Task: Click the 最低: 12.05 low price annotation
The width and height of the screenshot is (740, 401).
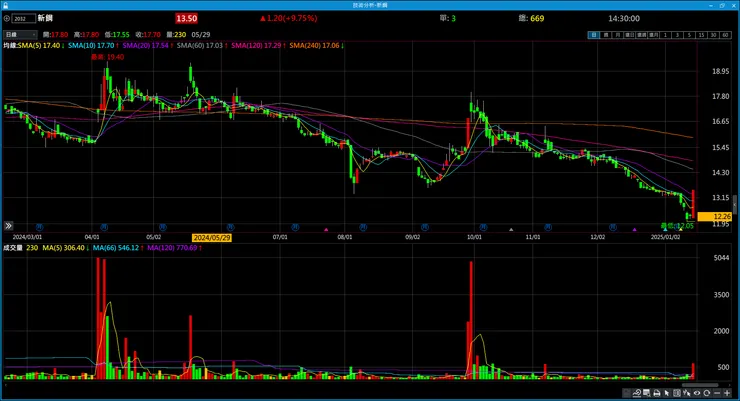Action: click(x=677, y=226)
